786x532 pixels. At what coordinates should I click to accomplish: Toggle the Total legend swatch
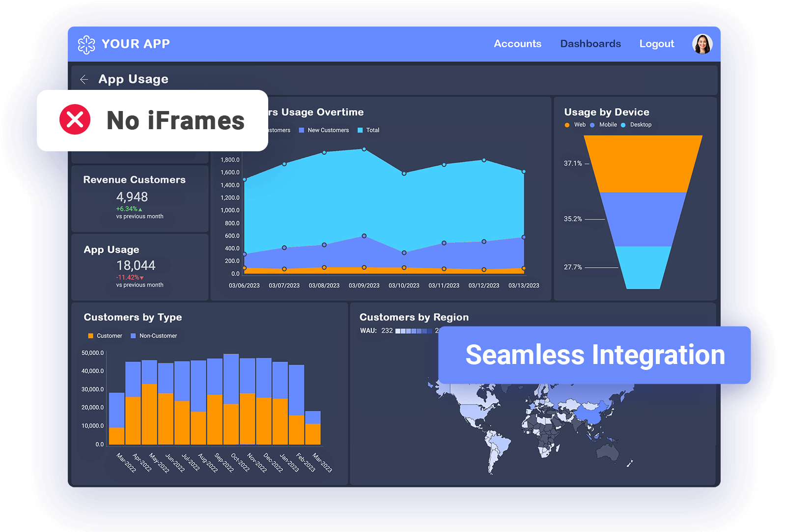[360, 130]
